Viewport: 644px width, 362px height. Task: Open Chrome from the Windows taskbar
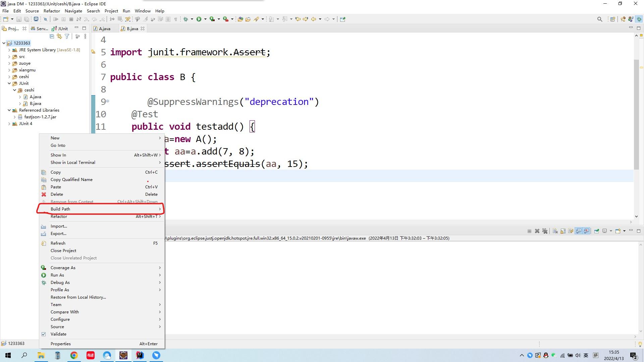pos(74,355)
